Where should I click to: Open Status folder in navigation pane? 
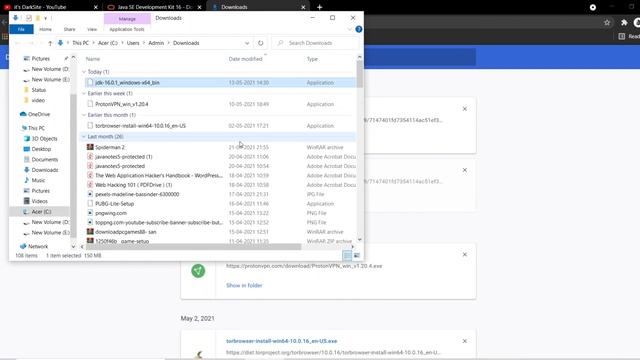click(38, 90)
